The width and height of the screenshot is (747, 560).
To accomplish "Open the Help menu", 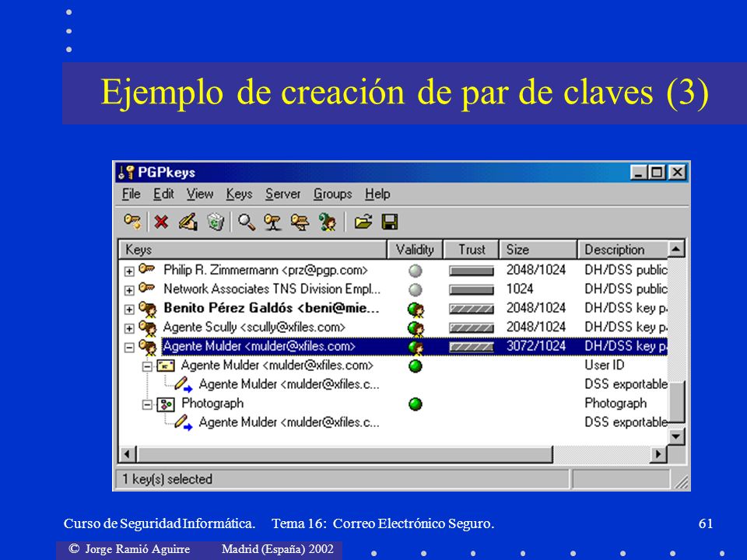I will click(377, 194).
